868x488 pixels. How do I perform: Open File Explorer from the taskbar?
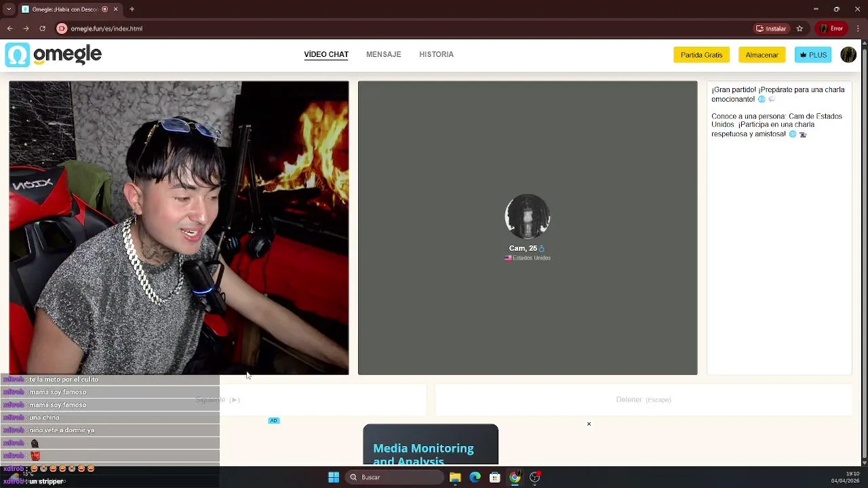point(455,477)
